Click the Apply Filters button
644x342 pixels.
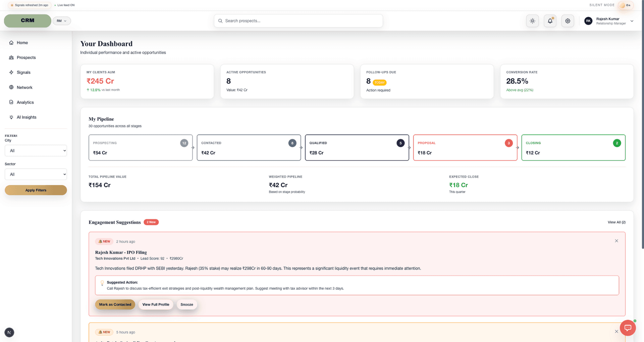pos(36,190)
